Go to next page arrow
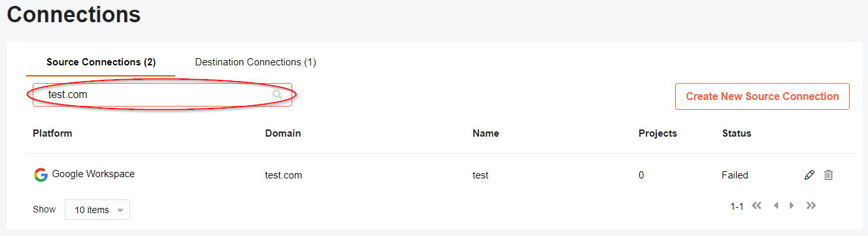This screenshot has height=236, width=868. [x=792, y=206]
